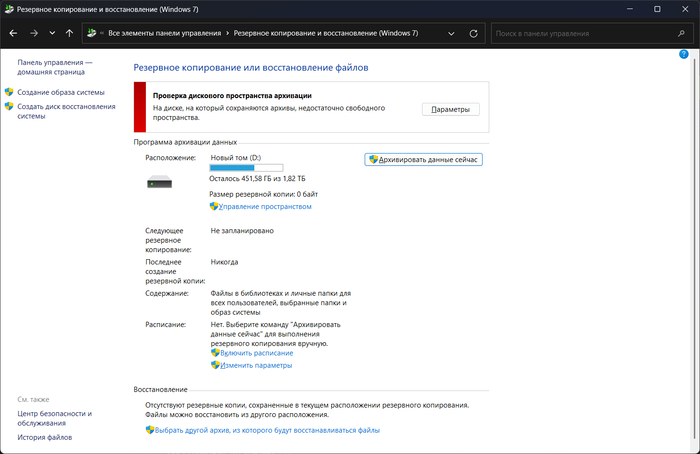Open 'История файлов' link
The width and height of the screenshot is (700, 454).
point(45,437)
